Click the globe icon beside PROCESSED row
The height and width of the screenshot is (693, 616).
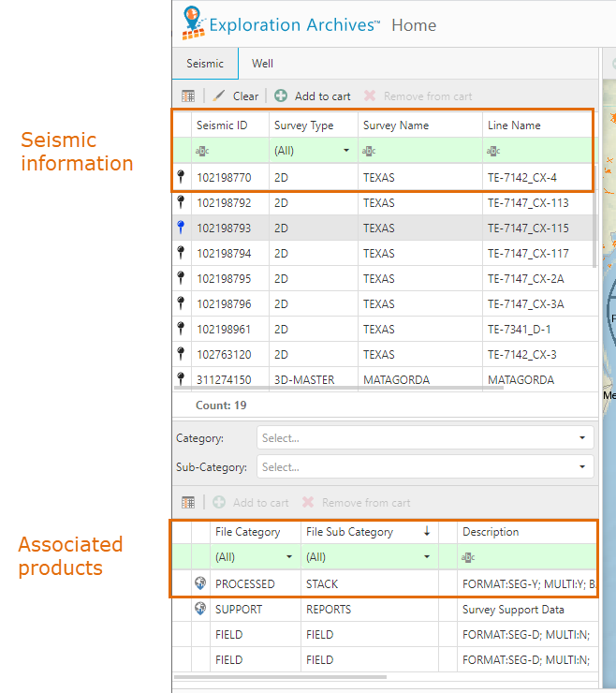(200, 583)
